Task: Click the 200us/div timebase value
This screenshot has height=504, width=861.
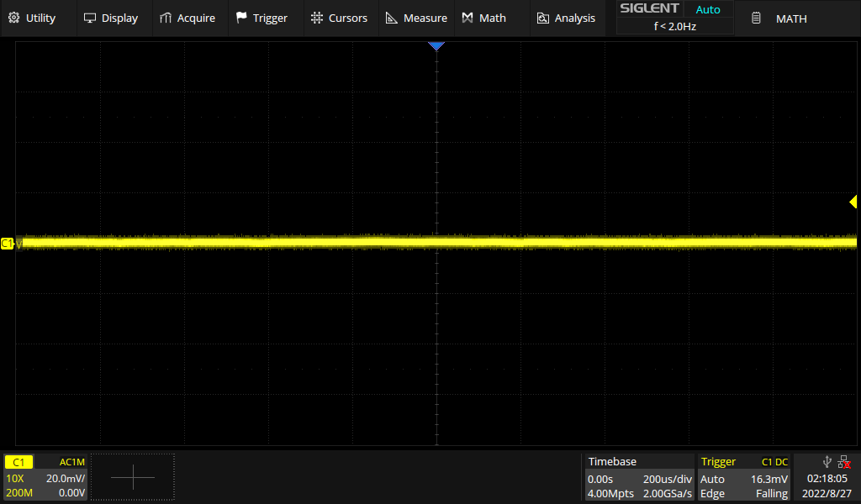Action: (x=667, y=479)
